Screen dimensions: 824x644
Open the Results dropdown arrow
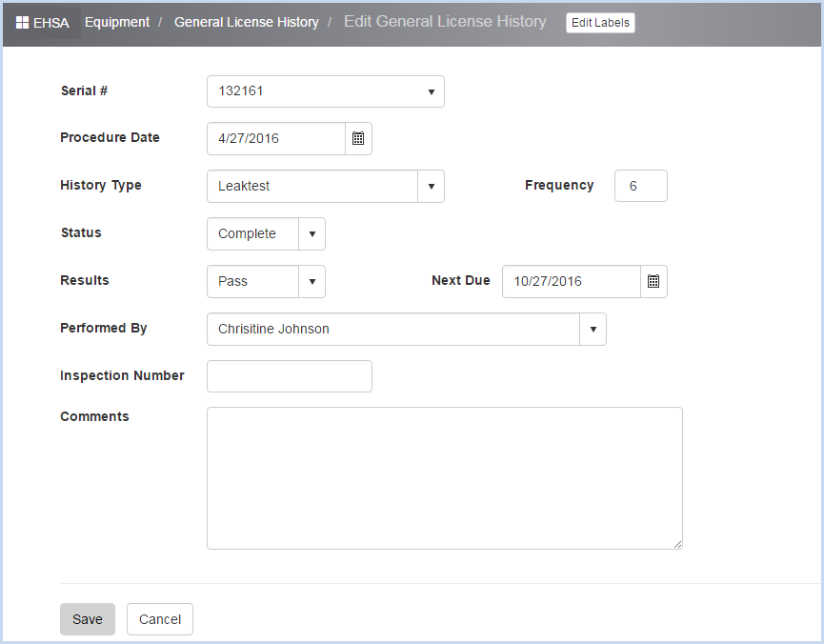coord(312,281)
